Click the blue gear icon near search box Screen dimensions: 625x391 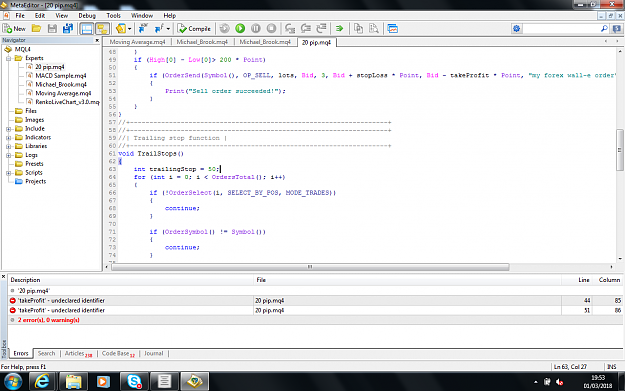point(517,29)
